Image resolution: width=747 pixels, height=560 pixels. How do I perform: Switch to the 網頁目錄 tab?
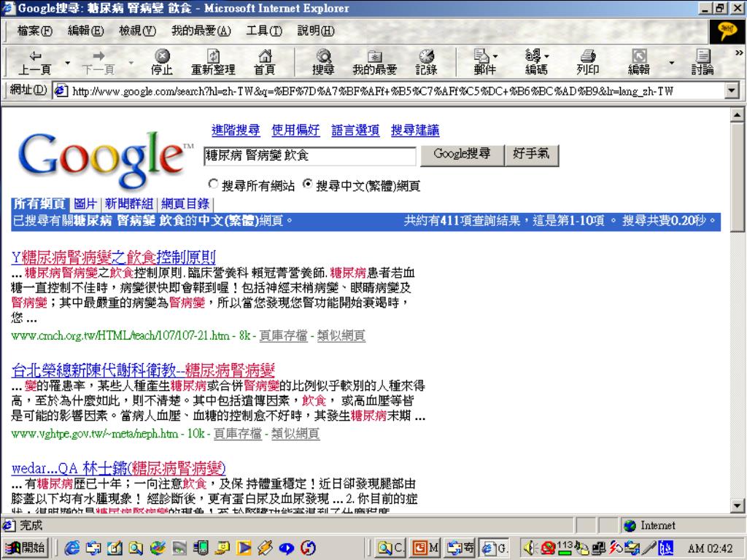tap(185, 204)
